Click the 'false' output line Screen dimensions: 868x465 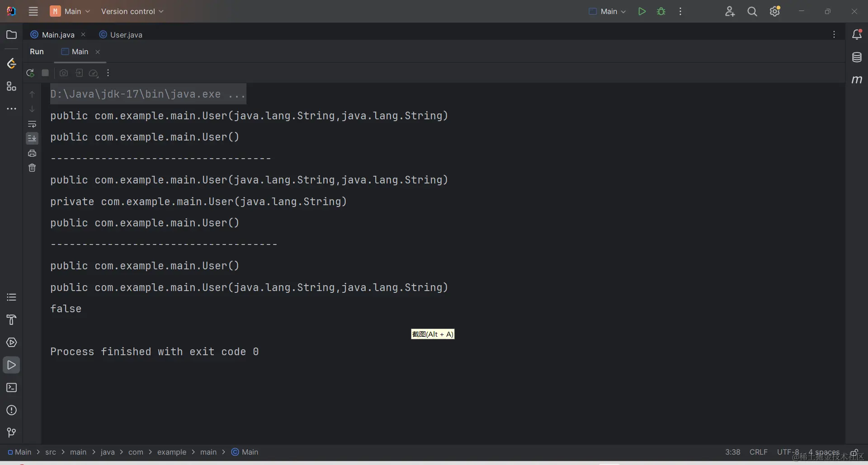[x=66, y=309]
